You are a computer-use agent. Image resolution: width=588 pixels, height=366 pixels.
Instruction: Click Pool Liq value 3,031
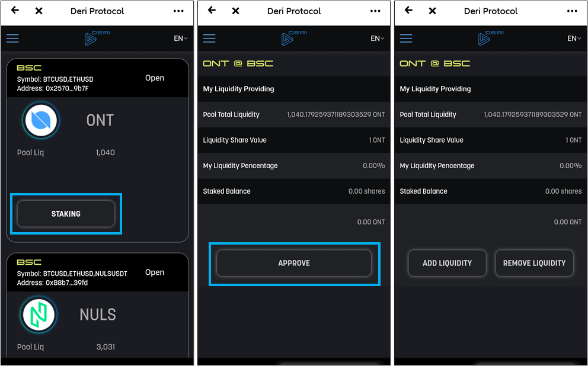(106, 347)
